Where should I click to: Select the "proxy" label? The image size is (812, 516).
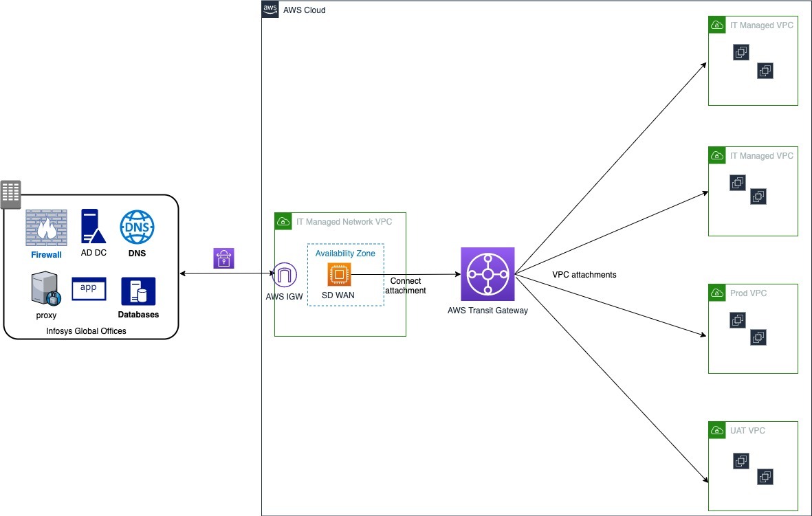[x=46, y=315]
